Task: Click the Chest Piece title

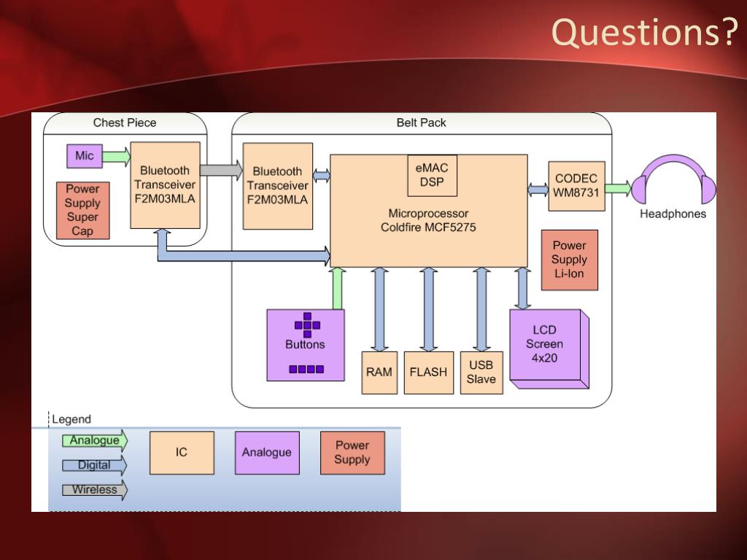Action: (125, 122)
